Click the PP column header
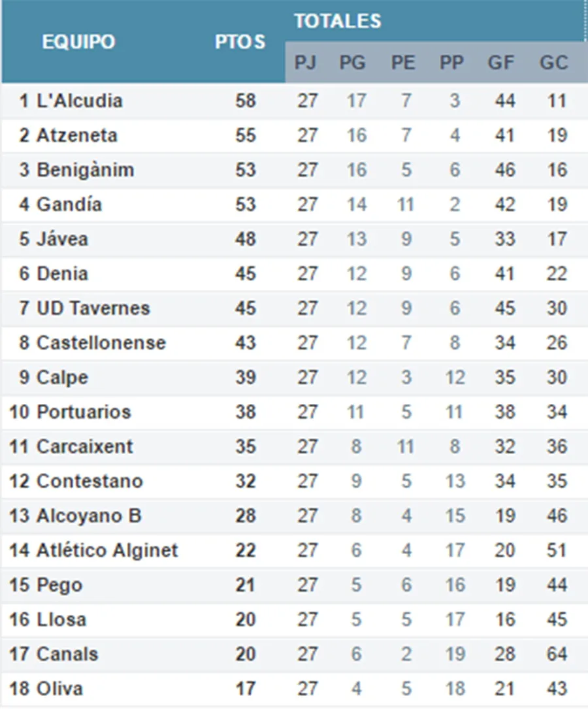Image resolution: width=588 pixels, height=709 pixels. click(x=451, y=63)
